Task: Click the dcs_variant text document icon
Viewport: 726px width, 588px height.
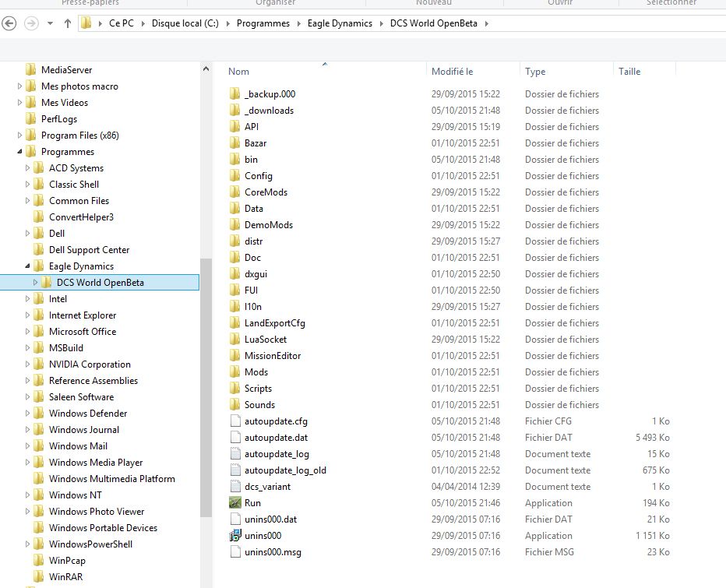Action: coord(236,487)
